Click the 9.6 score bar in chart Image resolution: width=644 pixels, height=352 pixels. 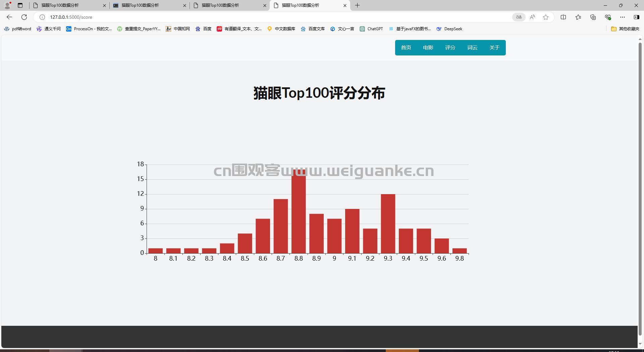(442, 246)
